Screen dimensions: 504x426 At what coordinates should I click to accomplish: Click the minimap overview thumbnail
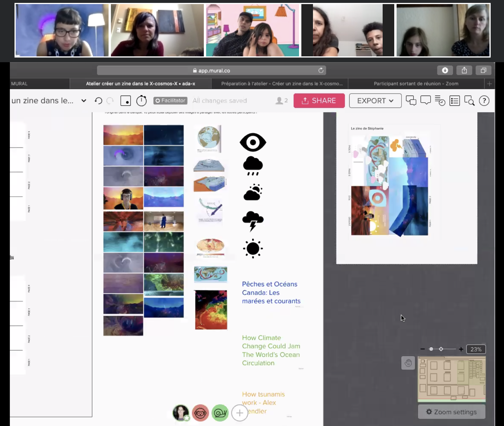pos(451,379)
